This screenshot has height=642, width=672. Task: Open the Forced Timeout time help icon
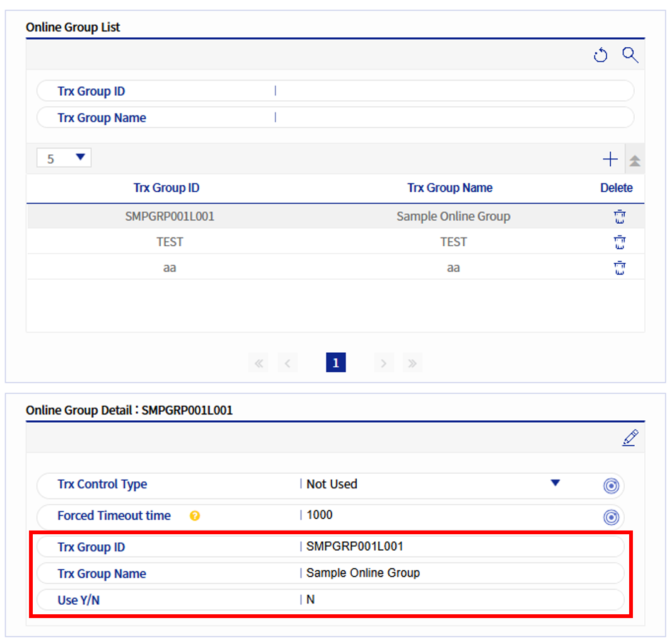pos(195,516)
